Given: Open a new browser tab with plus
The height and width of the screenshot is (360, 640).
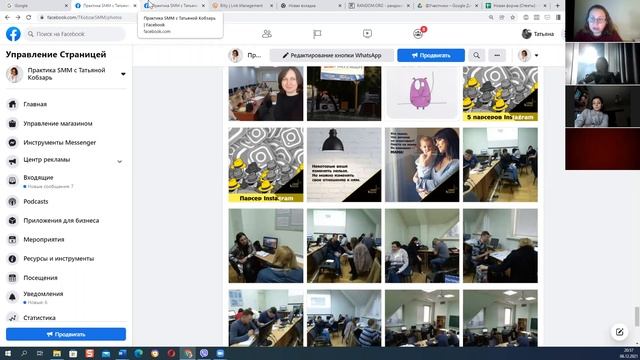Looking at the screenshot, I should [558, 6].
